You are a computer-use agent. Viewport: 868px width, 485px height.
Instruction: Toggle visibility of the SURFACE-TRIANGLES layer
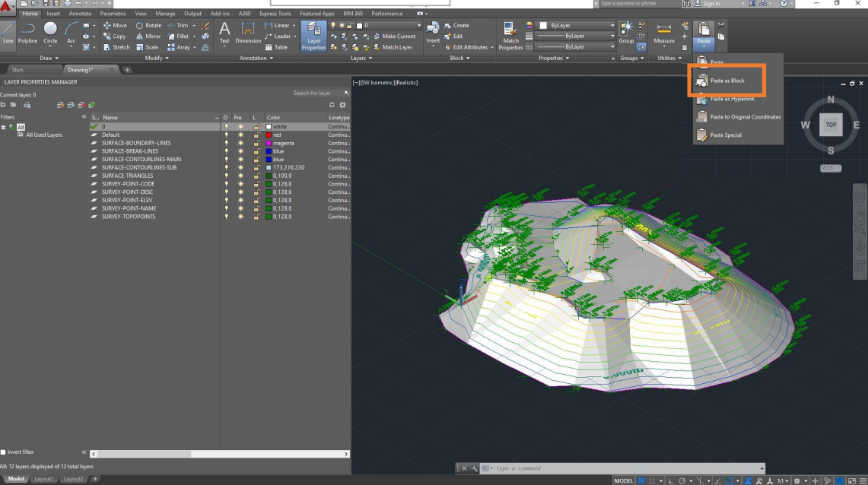(x=226, y=176)
